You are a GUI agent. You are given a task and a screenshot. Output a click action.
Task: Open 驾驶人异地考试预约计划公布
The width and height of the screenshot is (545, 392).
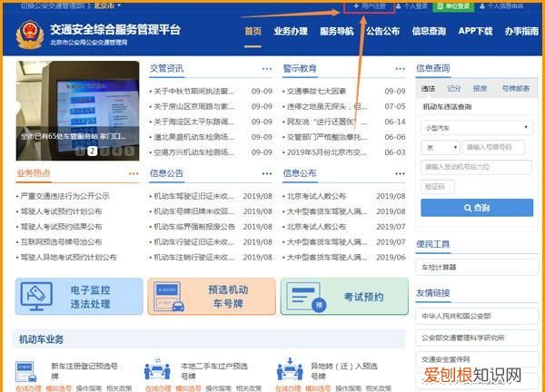[68, 258]
